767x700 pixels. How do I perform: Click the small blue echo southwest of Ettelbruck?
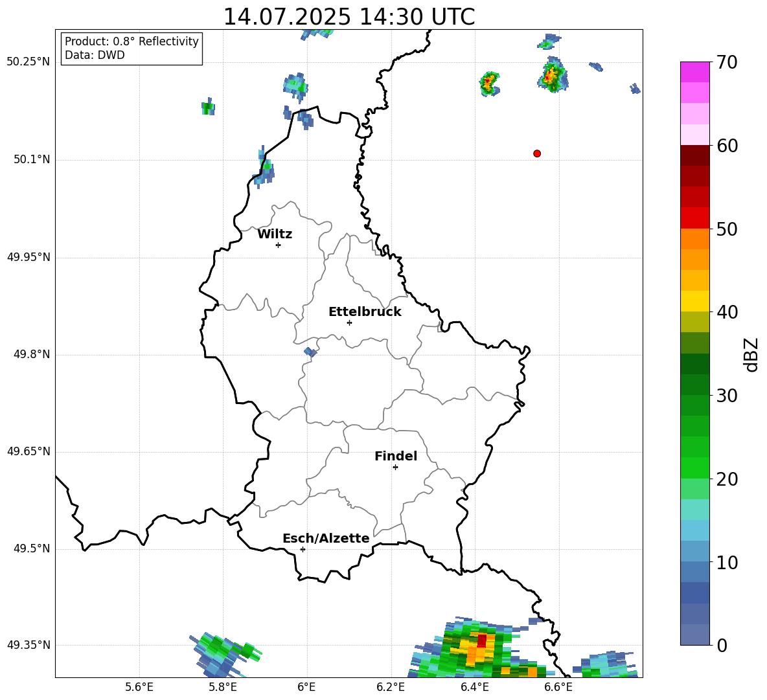coord(310,352)
